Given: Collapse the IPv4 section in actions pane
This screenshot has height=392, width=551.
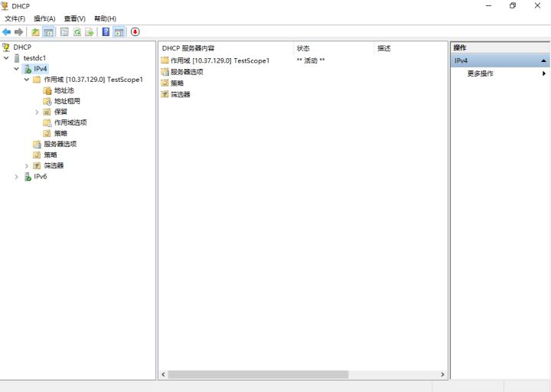Looking at the screenshot, I should coord(543,60).
